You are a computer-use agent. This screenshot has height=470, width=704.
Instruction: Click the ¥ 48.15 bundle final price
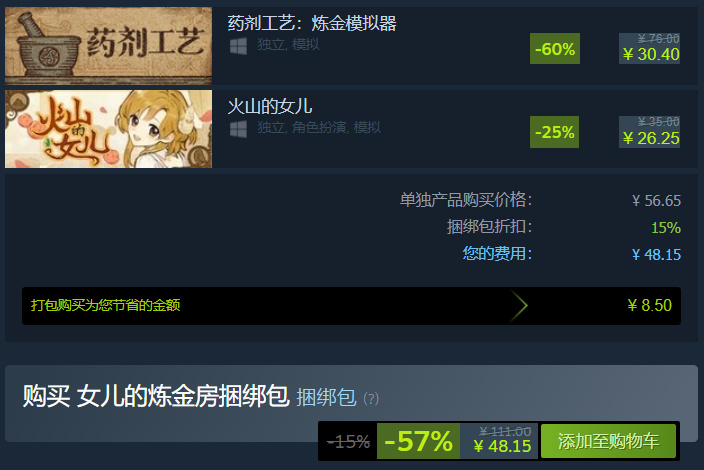[x=502, y=446]
